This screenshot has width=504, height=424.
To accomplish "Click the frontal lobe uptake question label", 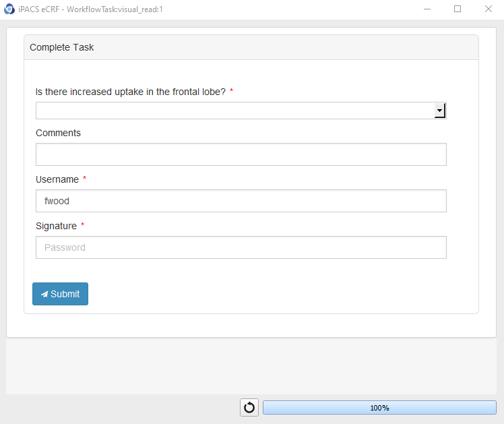I will point(130,92).
